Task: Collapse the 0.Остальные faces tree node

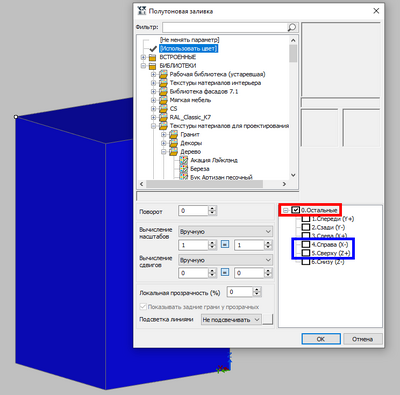Action: (286, 210)
